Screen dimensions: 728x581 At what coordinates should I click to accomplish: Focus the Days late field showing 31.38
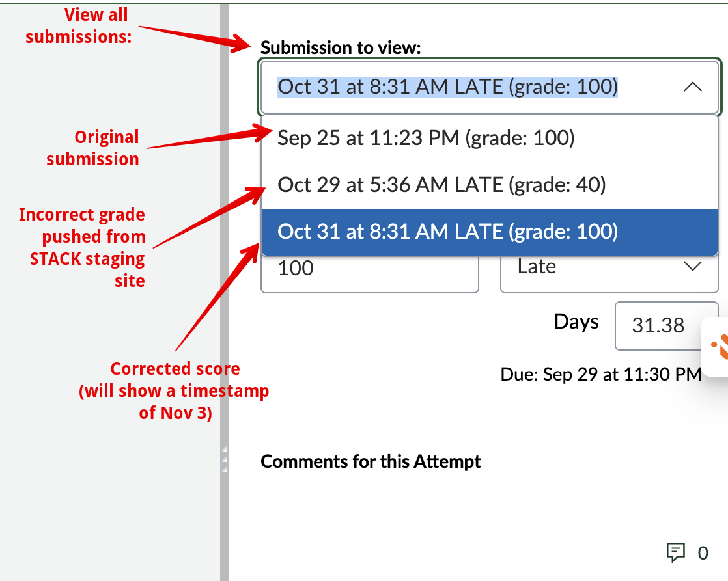[658, 325]
